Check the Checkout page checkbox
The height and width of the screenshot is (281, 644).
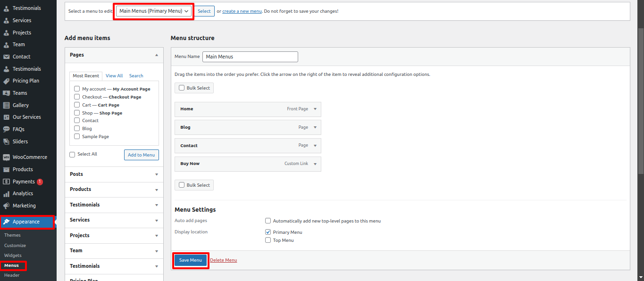(77, 97)
